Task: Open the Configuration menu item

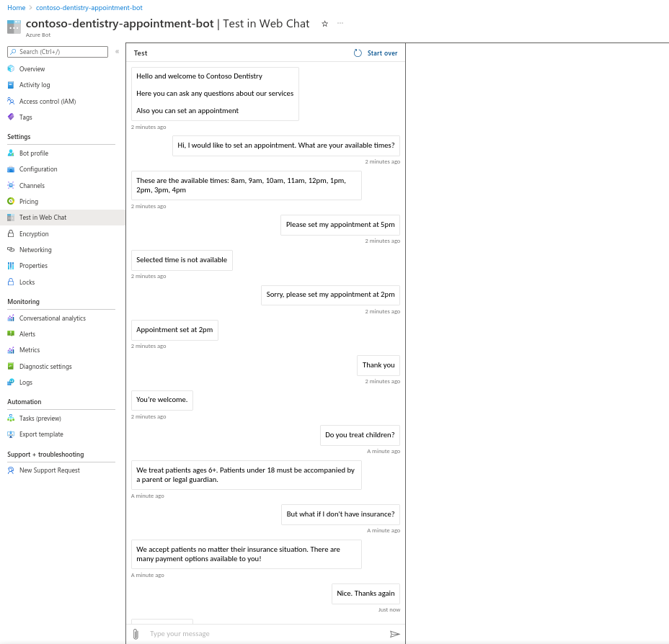Action: tap(38, 169)
